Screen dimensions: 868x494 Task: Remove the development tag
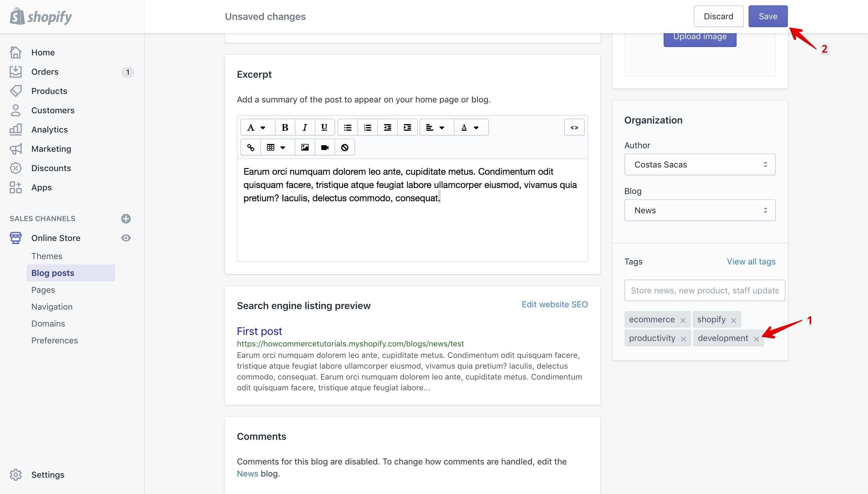tap(756, 339)
